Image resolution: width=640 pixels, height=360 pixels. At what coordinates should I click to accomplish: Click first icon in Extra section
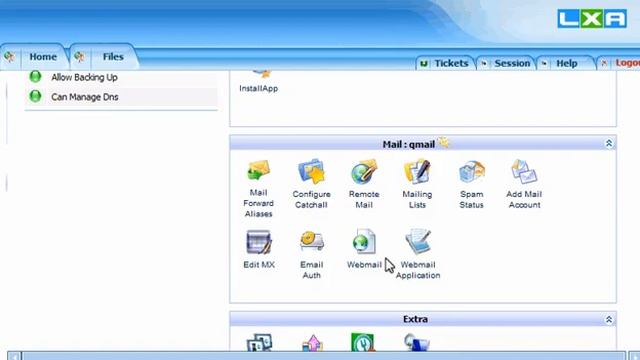[x=259, y=342]
